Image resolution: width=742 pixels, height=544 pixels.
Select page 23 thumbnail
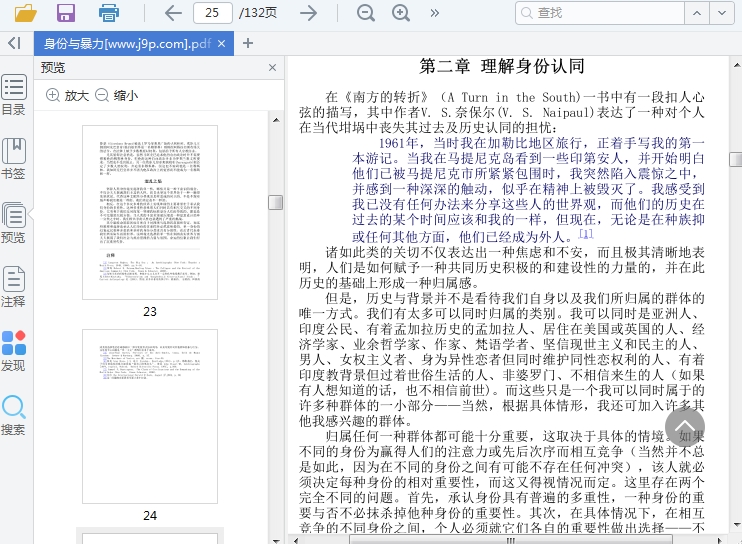point(149,212)
